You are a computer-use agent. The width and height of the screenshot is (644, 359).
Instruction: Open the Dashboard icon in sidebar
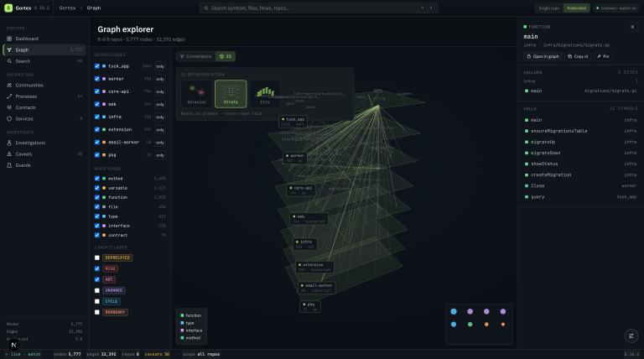point(9,39)
